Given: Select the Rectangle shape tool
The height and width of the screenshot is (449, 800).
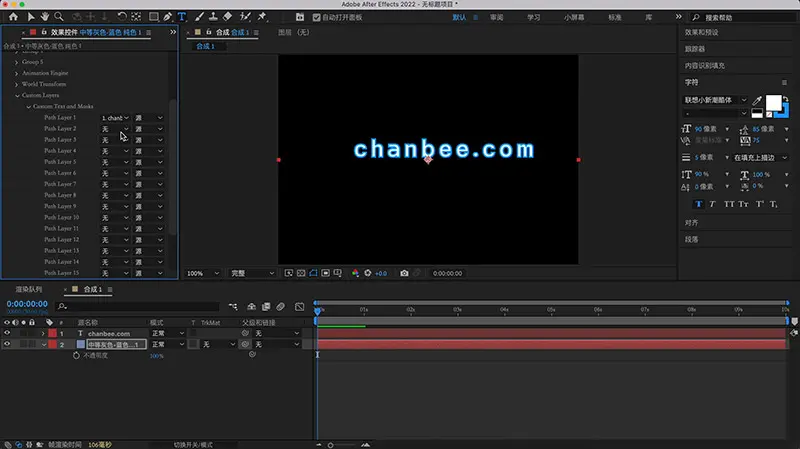Looking at the screenshot, I should pyautogui.click(x=153, y=17).
